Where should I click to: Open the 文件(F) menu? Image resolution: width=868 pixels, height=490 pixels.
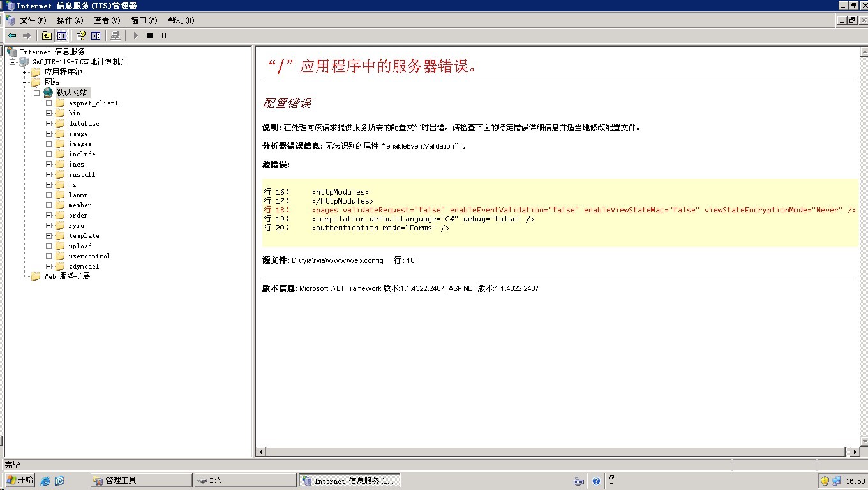pyautogui.click(x=33, y=20)
